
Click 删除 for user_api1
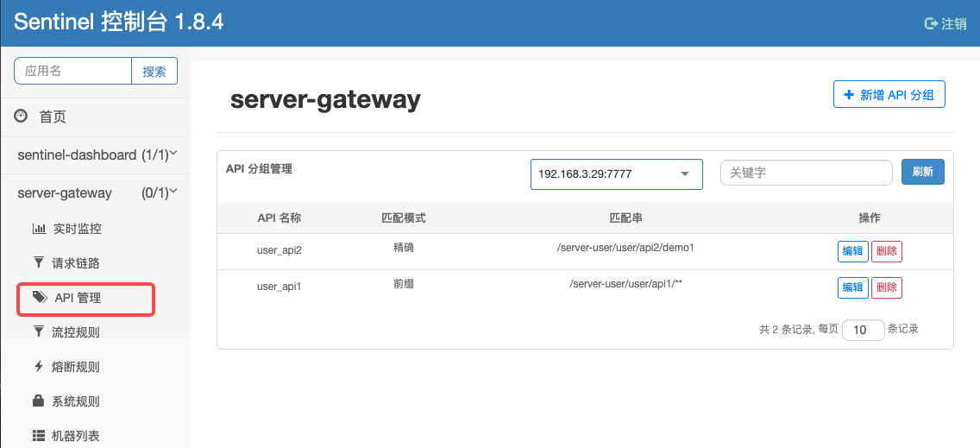(x=886, y=287)
